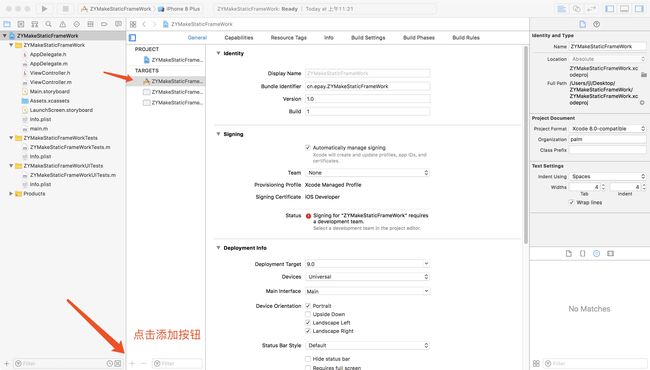Image resolution: width=650 pixels, height=370 pixels.
Task: Uncheck Landscape Right orientation
Action: pos(308,331)
